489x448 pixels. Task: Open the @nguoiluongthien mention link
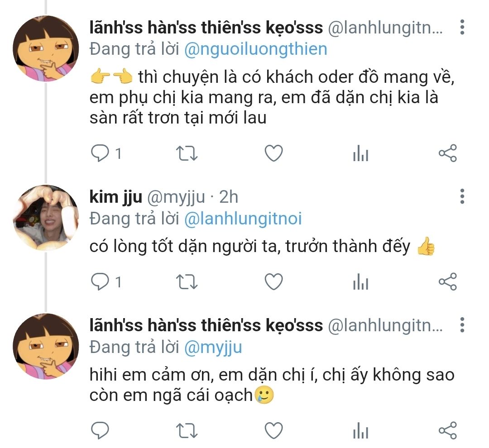(x=255, y=49)
